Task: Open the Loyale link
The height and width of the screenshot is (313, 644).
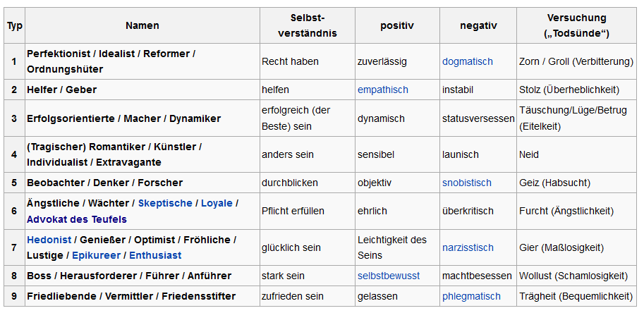Action: [x=217, y=204]
